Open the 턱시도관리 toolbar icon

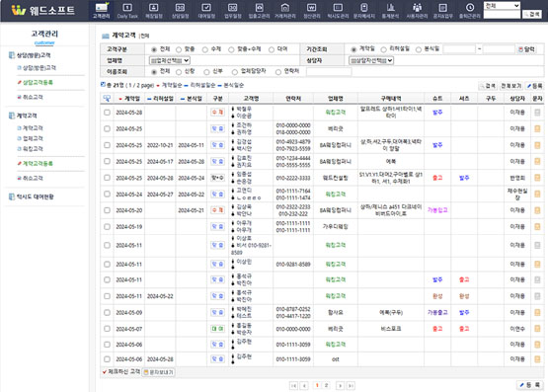click(x=338, y=10)
